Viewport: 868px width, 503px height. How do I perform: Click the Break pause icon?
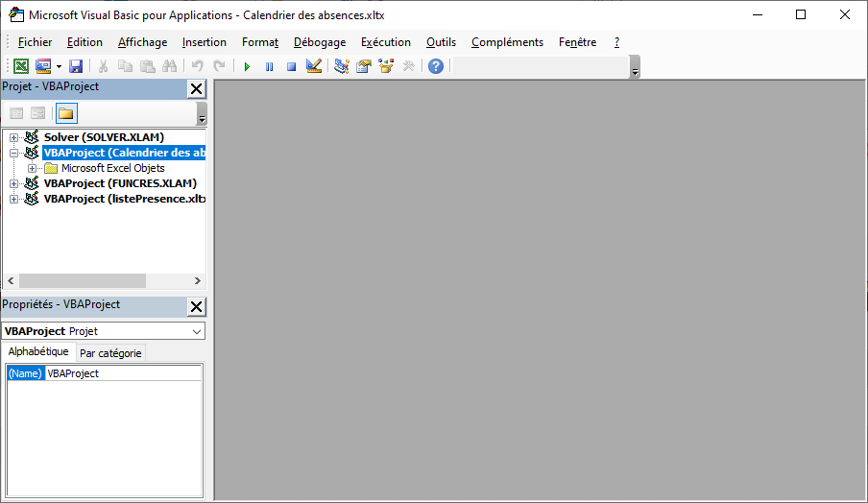pos(269,66)
